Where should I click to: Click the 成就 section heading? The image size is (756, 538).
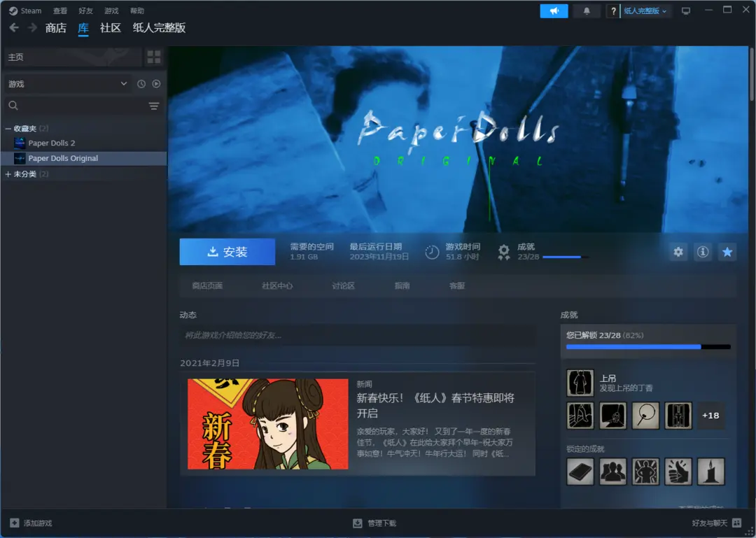click(569, 315)
